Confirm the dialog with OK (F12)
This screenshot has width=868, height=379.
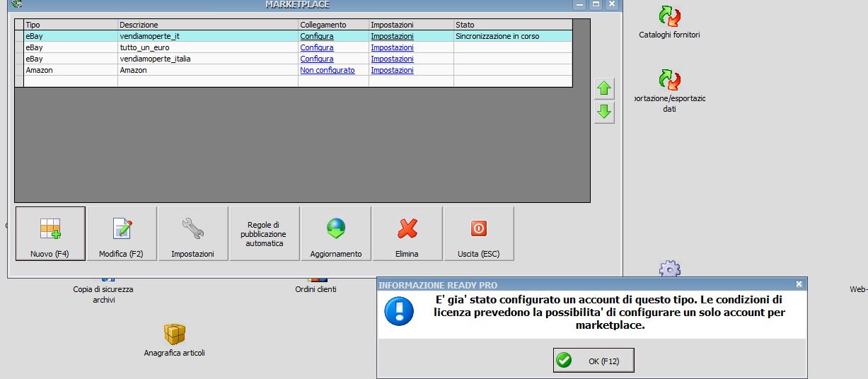594,361
